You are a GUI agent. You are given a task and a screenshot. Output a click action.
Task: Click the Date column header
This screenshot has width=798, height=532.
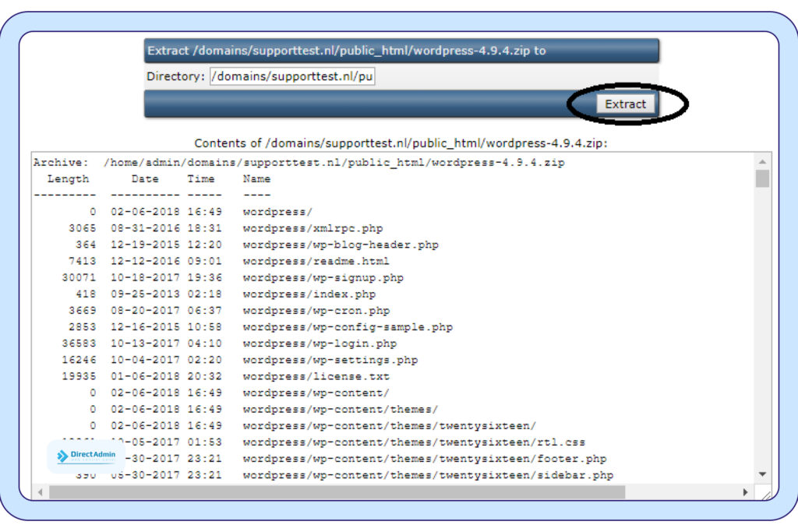pyautogui.click(x=145, y=179)
